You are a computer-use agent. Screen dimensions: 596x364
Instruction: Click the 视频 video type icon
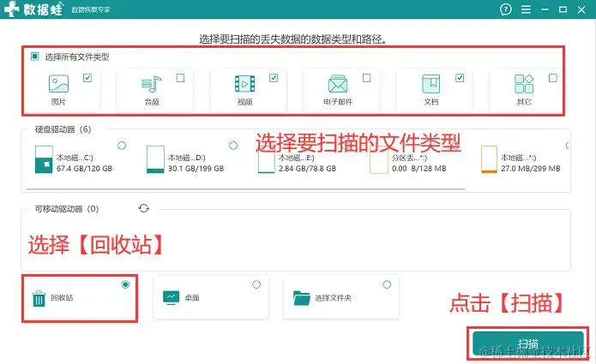click(x=244, y=84)
